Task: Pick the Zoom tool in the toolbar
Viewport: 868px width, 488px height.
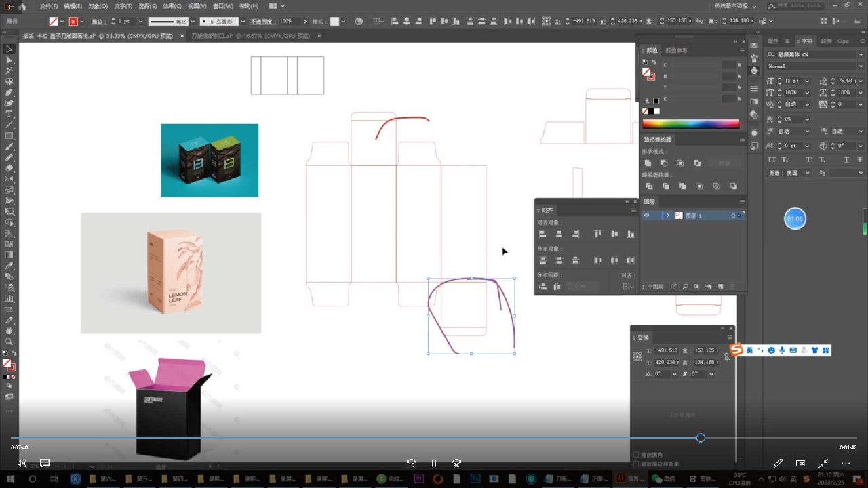Action: (9, 342)
